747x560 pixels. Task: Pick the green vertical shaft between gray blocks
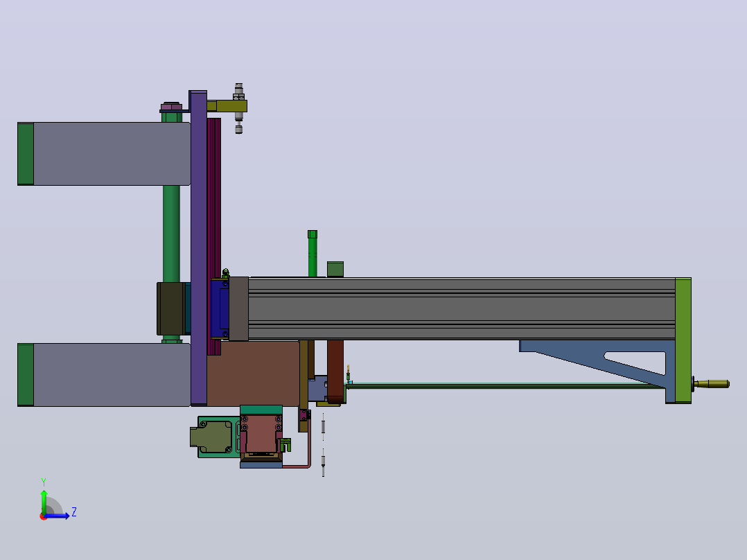coord(172,234)
